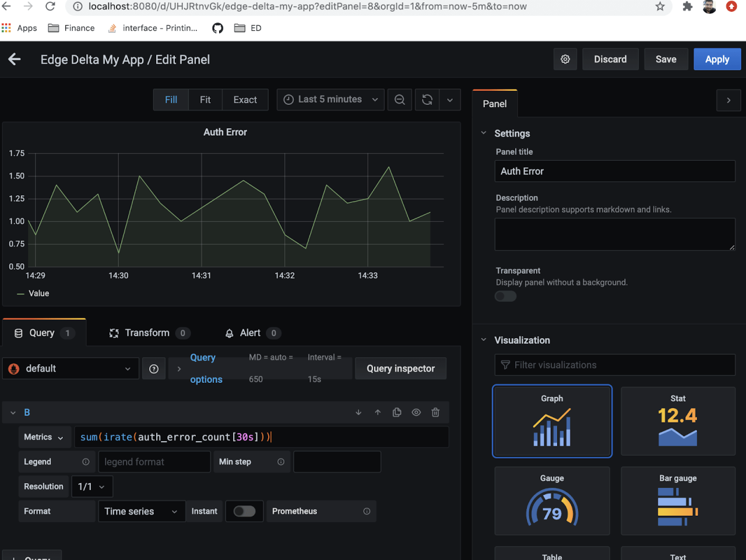Select the Gauge visualization thumbnail
The height and width of the screenshot is (560, 746).
click(552, 501)
